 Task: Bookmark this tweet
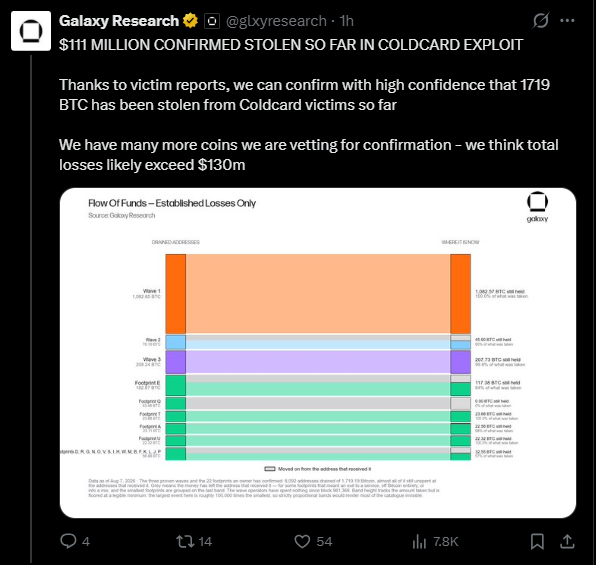coord(537,541)
